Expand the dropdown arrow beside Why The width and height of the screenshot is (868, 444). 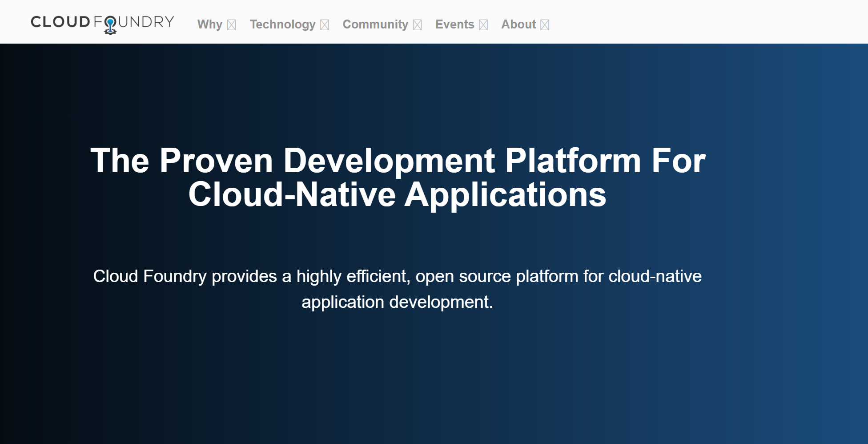pyautogui.click(x=231, y=25)
